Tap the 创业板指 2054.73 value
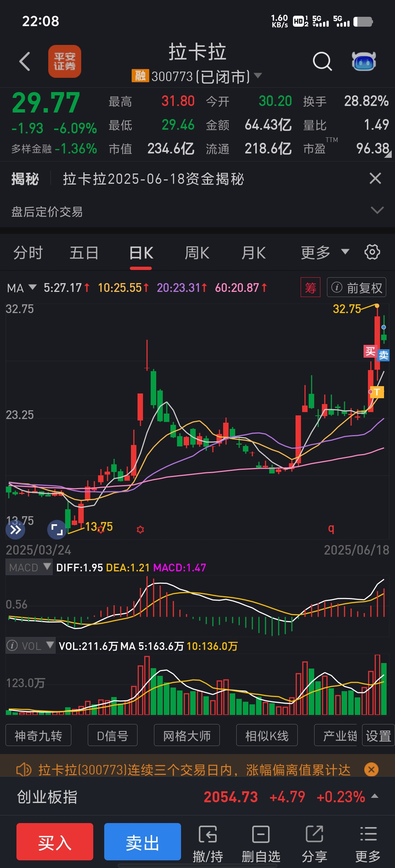The width and height of the screenshot is (395, 868). pos(231,797)
